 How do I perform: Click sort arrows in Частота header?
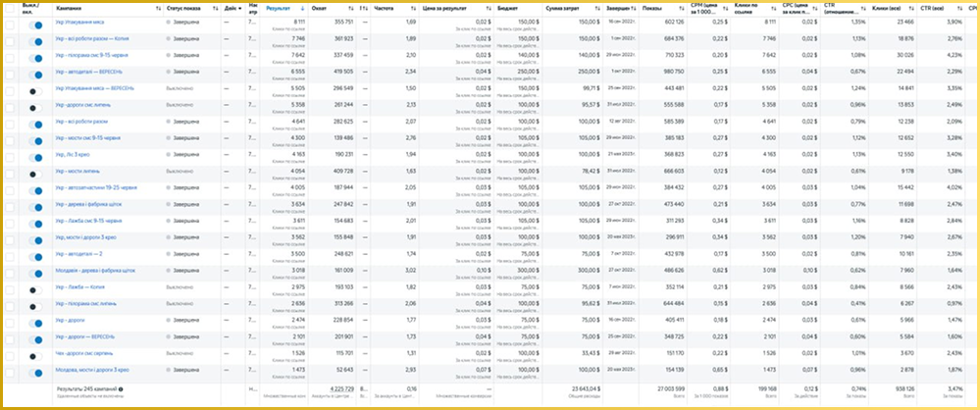click(x=412, y=9)
